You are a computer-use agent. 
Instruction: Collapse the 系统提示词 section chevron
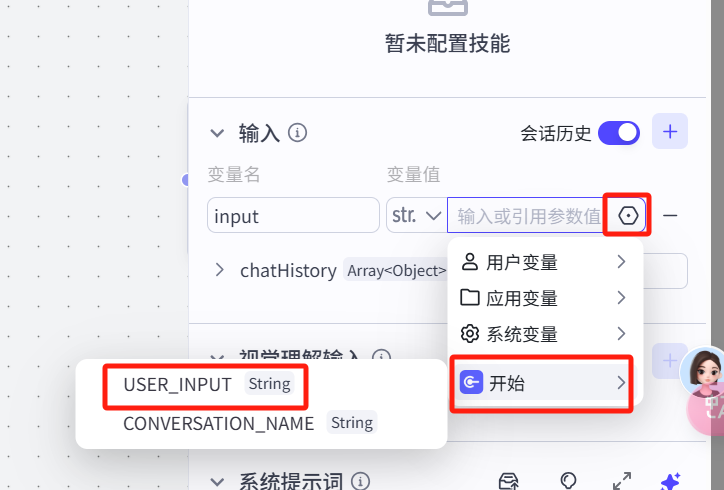tap(217, 482)
